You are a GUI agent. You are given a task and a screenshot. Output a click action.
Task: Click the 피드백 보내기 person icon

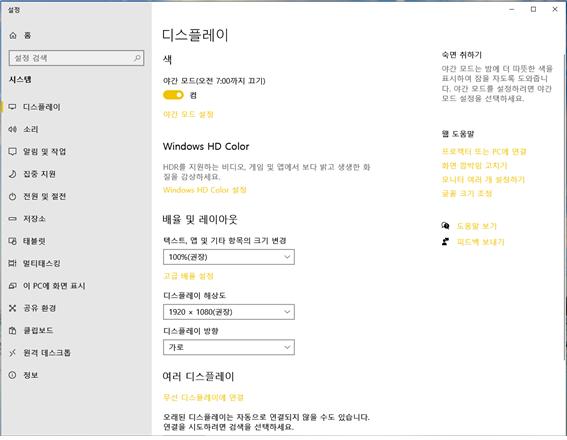point(446,242)
